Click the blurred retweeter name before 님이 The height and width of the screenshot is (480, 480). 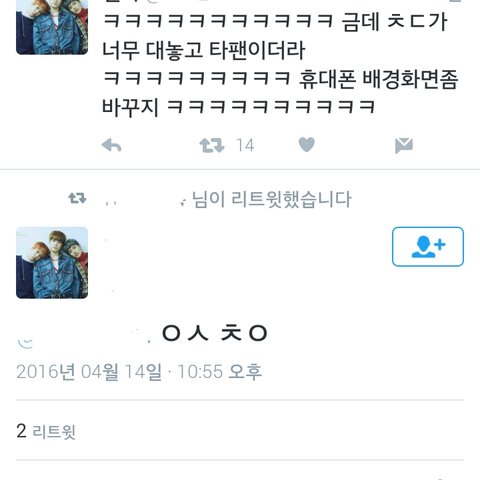pos(145,200)
